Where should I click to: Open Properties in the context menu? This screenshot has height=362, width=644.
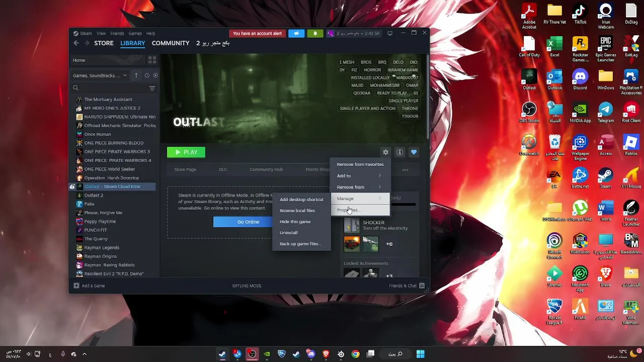click(360, 210)
